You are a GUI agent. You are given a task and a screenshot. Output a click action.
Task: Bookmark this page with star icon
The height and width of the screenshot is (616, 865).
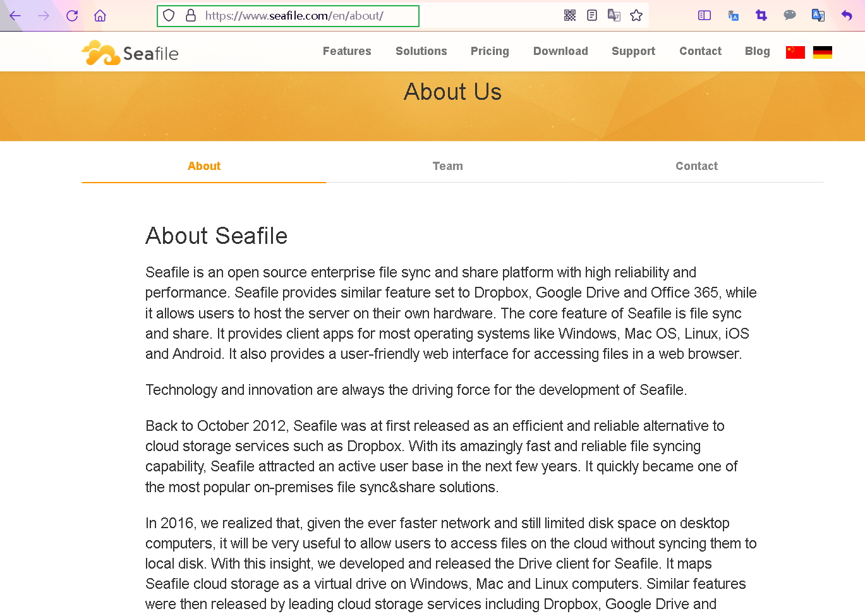636,16
